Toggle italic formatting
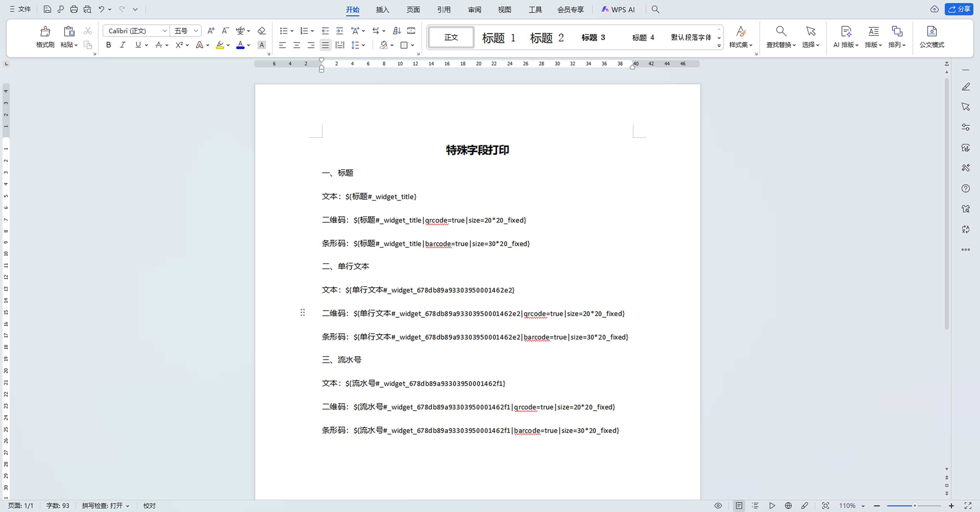The image size is (980, 512). (x=122, y=45)
